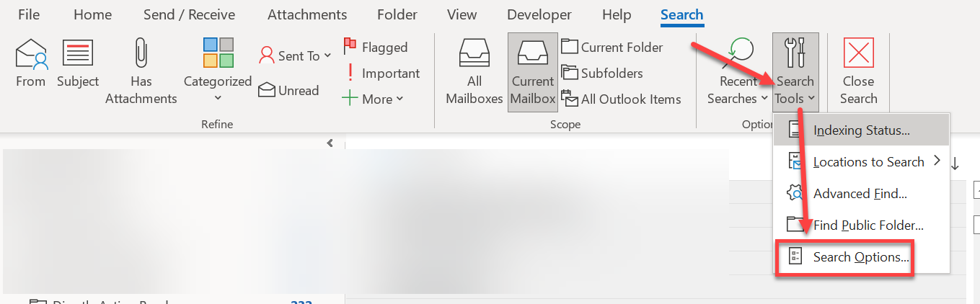Expand the Categorized dropdown
The image size is (980, 304).
(218, 98)
